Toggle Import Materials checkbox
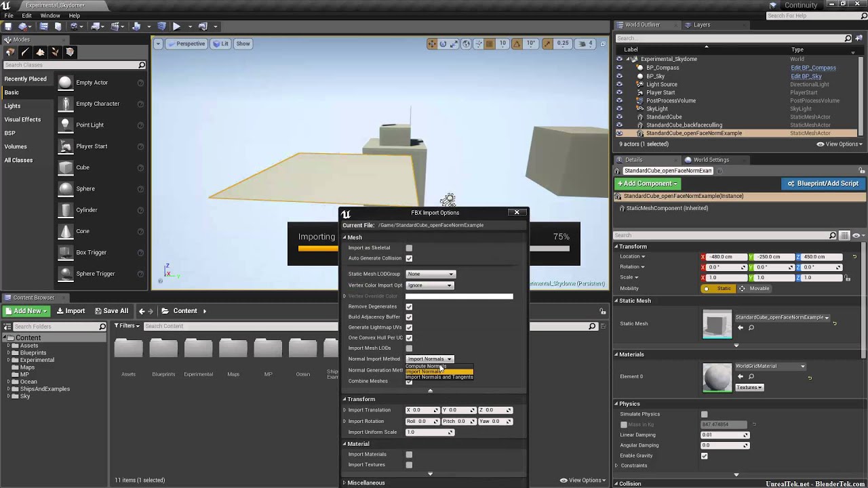868x488 pixels. 409,455
